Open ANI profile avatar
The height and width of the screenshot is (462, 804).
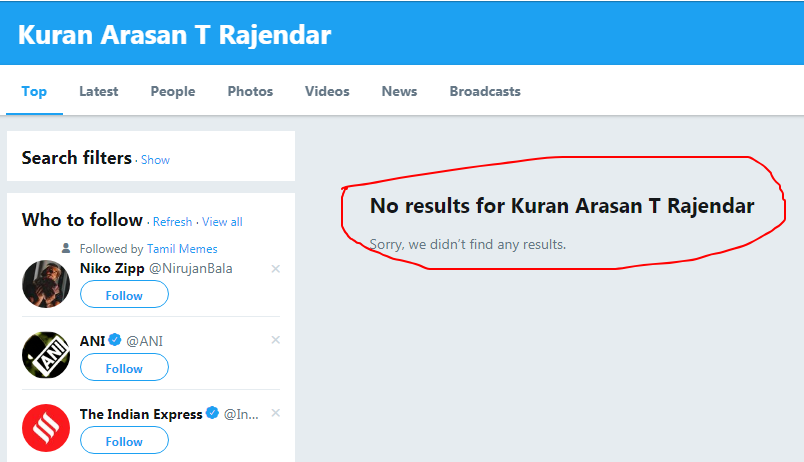(x=46, y=355)
